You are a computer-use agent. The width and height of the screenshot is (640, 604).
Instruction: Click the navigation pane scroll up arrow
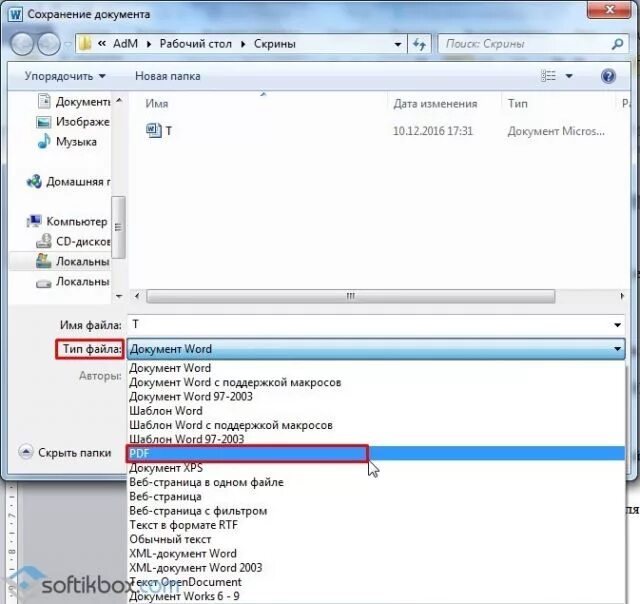pyautogui.click(x=119, y=100)
